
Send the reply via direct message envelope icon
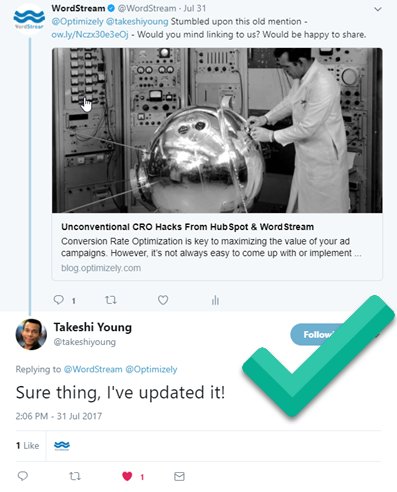[179, 476]
